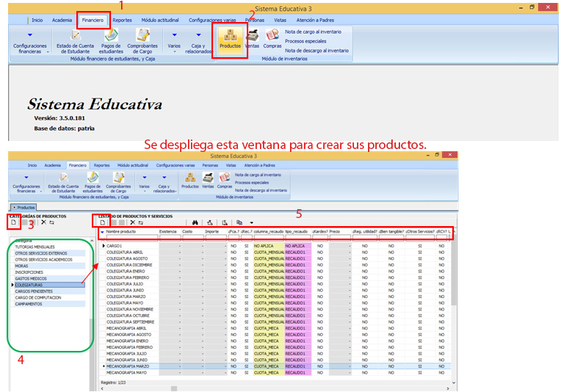Screen dimensions: 561x392
Task: Open Ventas cash register icon in upper window
Action: [x=253, y=40]
